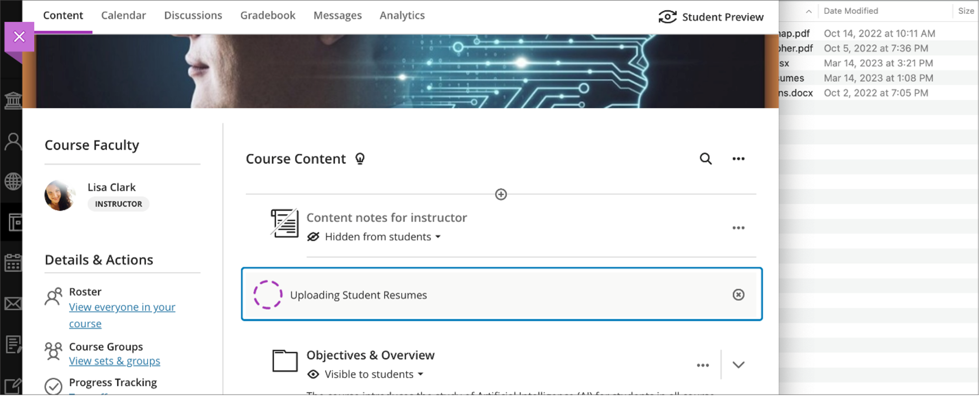Click the lightbulb icon beside Course Content

(360, 159)
